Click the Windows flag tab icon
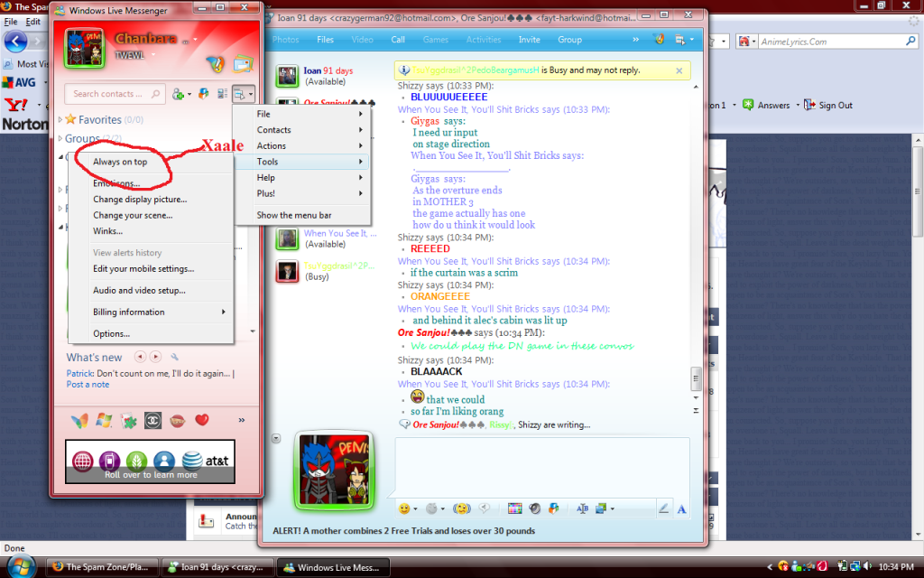 [x=104, y=421]
